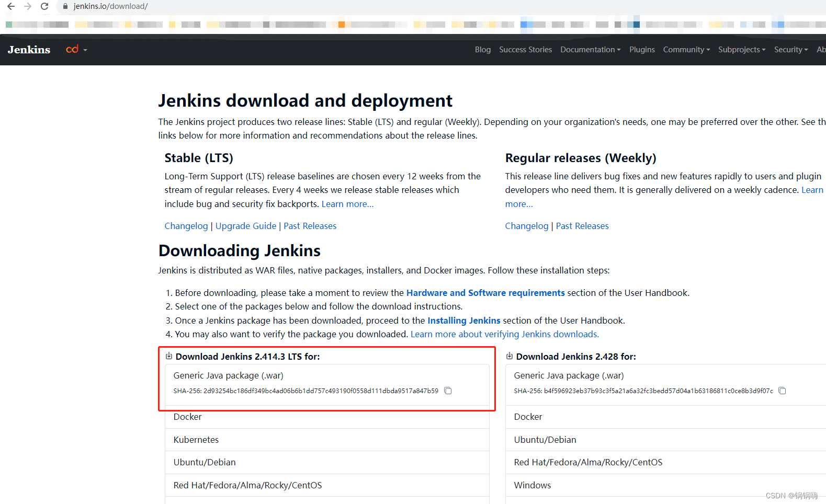Open the Blog menu item
The image size is (826, 504).
click(483, 50)
